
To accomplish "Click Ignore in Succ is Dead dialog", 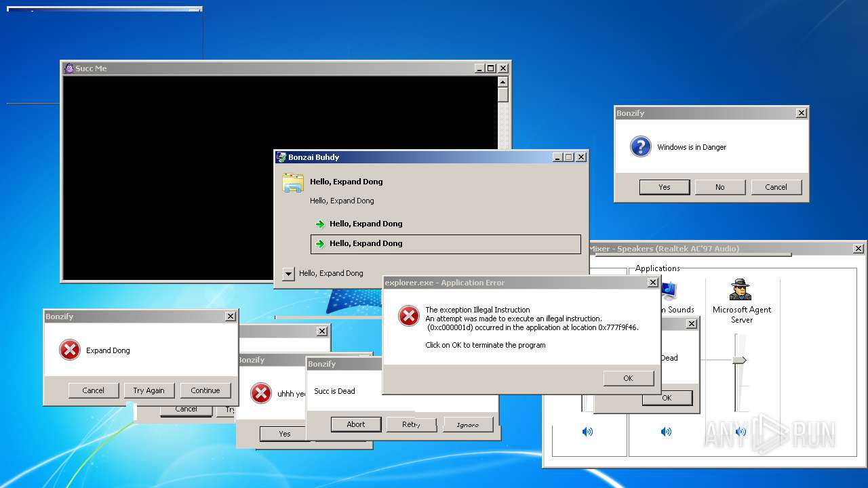I will pyautogui.click(x=468, y=424).
